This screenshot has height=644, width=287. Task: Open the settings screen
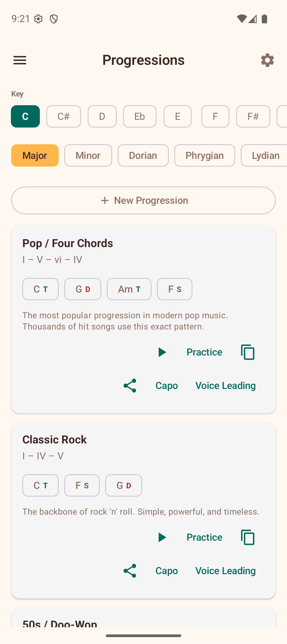click(x=267, y=60)
